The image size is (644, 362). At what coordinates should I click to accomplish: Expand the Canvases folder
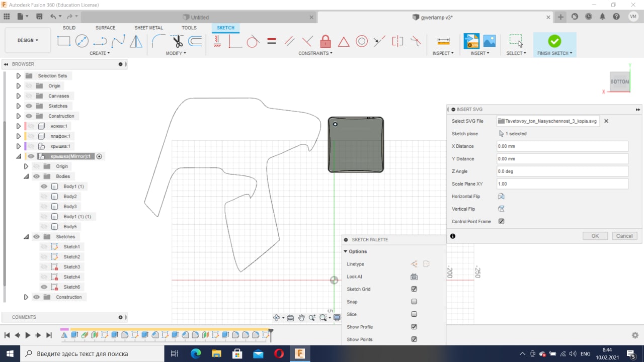(19, 96)
